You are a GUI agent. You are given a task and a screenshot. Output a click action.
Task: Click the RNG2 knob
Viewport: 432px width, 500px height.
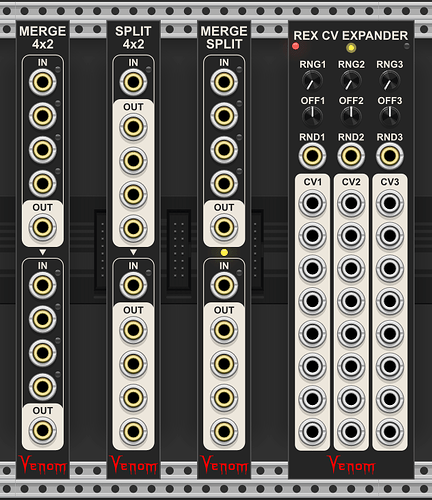point(351,81)
